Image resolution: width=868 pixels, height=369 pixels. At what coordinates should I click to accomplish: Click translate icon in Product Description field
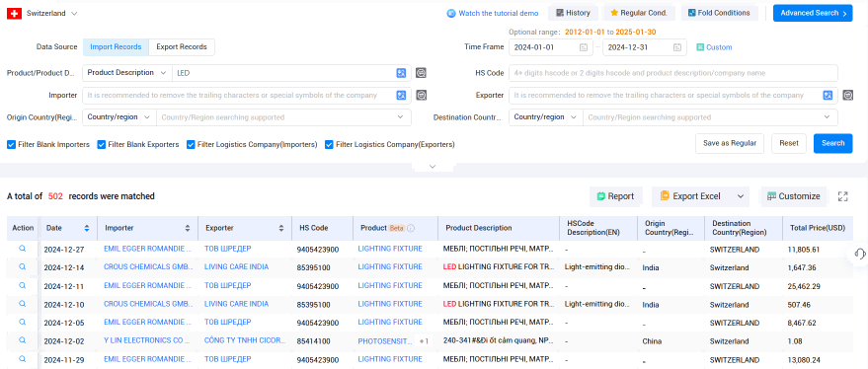click(401, 72)
